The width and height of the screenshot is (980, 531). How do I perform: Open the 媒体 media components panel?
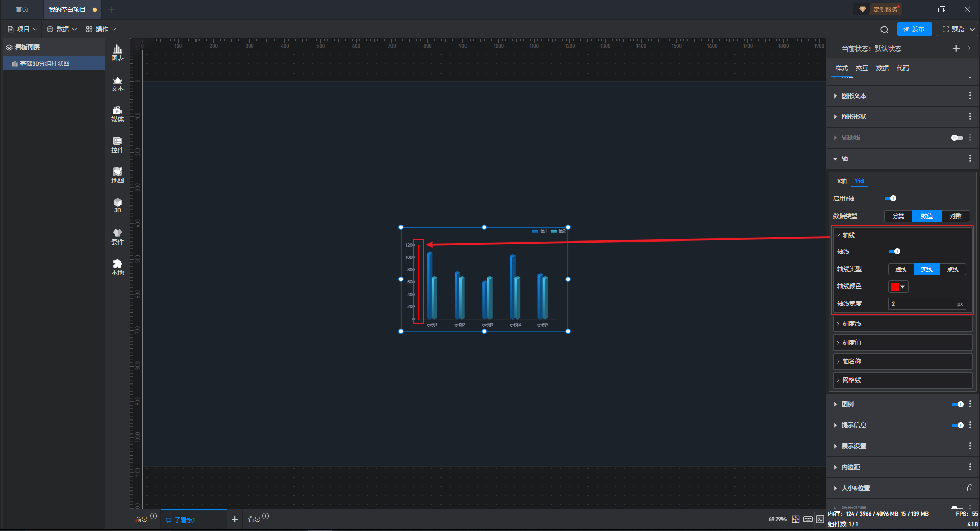(117, 114)
